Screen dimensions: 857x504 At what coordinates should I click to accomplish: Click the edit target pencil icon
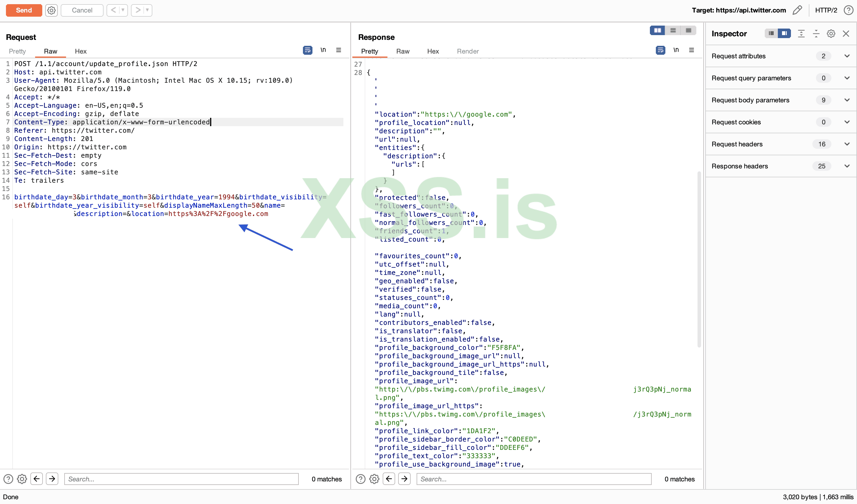(x=797, y=10)
